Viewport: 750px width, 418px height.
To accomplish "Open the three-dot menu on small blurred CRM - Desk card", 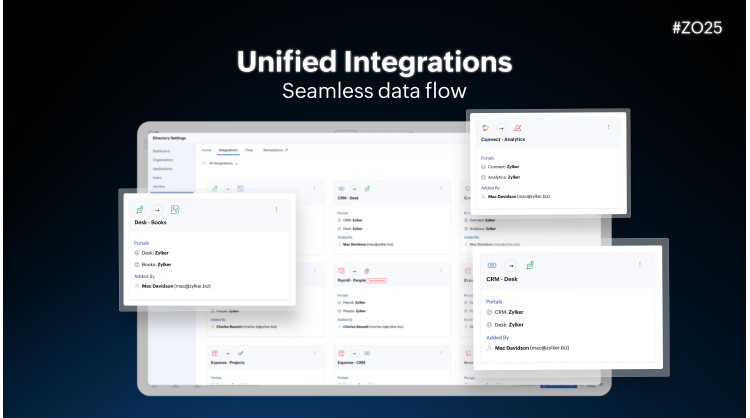I will point(441,188).
